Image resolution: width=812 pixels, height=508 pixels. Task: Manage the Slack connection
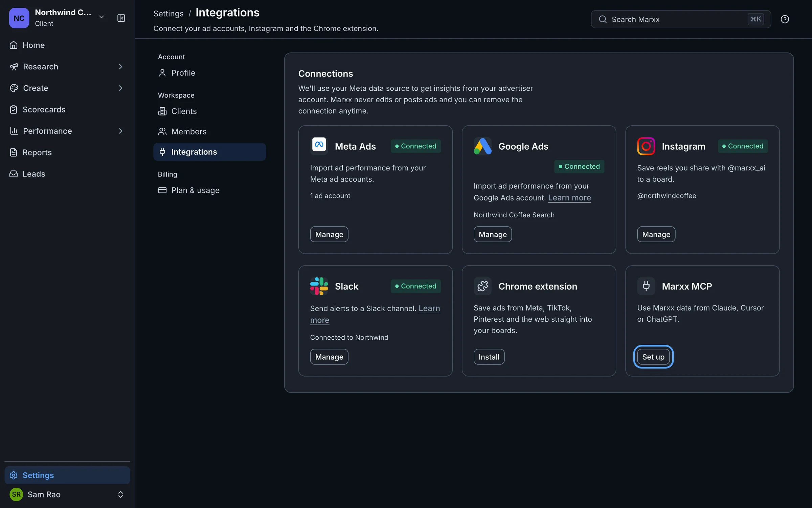329,357
